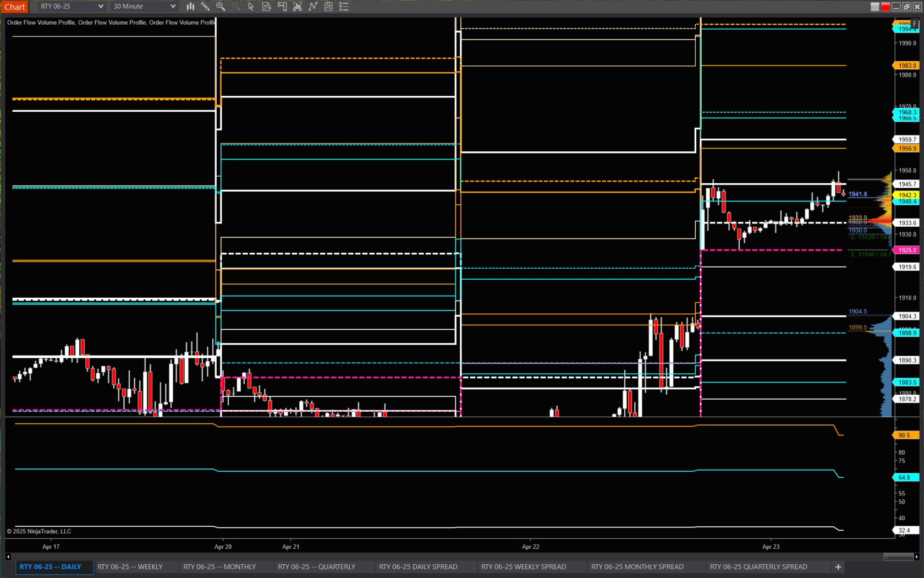Click the 1983.0 orange price marker
The width and height of the screenshot is (924, 578).
click(906, 66)
